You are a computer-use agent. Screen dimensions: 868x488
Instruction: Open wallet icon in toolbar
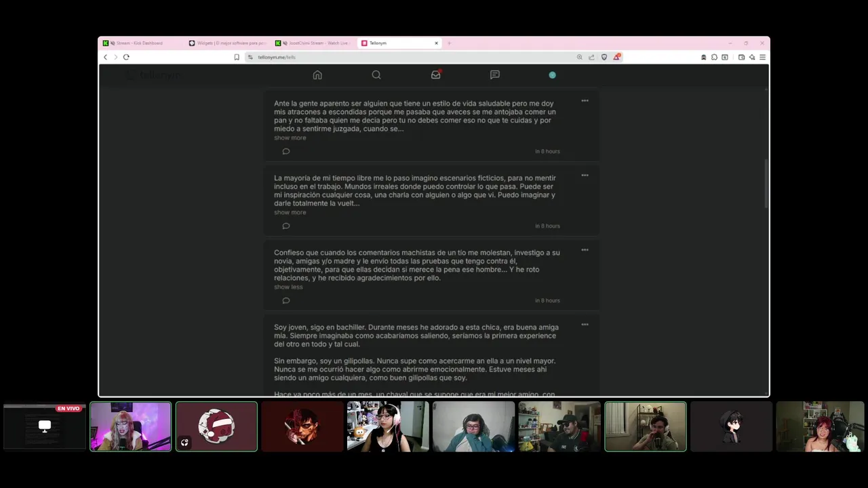[741, 57]
